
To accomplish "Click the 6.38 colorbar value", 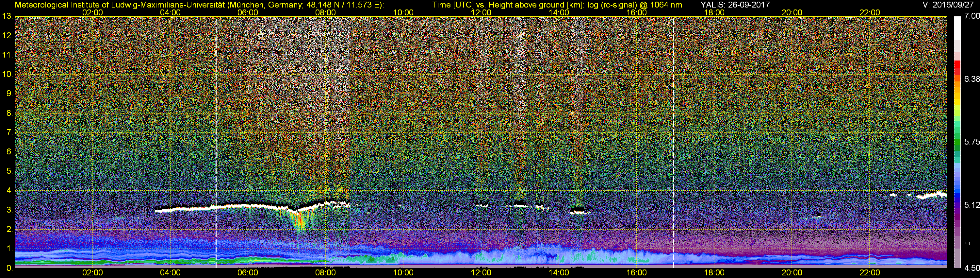I will 972,79.
